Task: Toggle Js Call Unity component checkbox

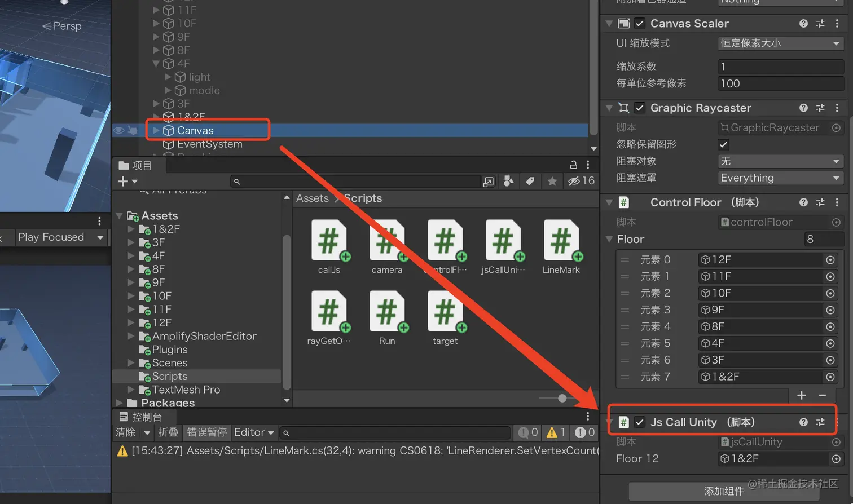Action: (x=640, y=422)
